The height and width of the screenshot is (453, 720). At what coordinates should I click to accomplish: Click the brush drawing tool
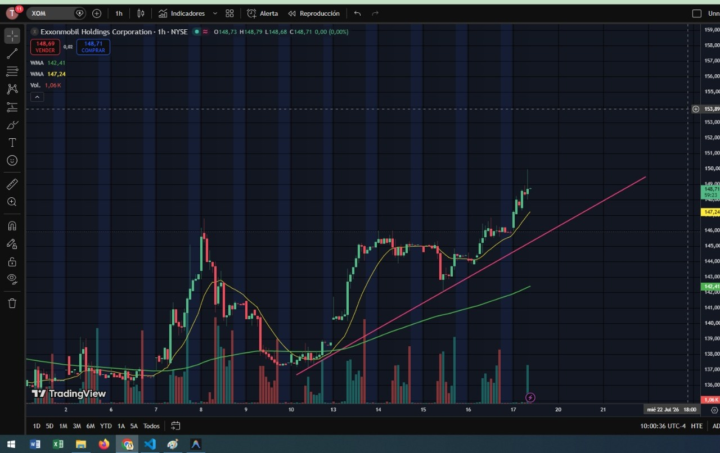point(12,125)
